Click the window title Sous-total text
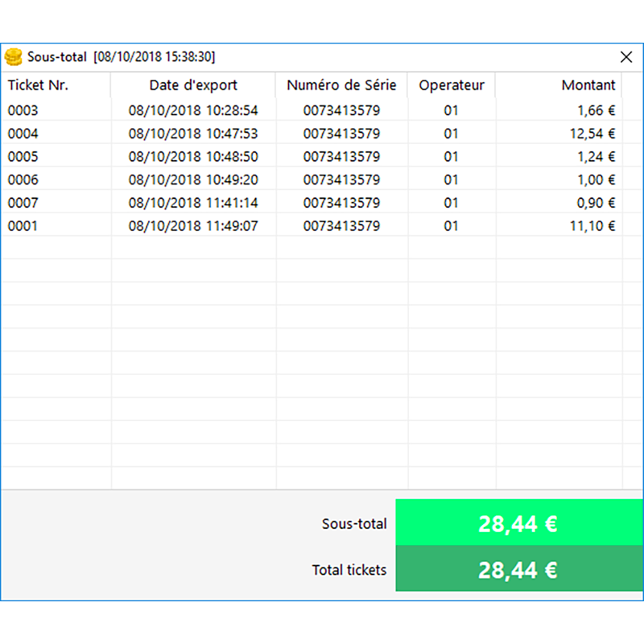The image size is (644, 644). tap(57, 56)
